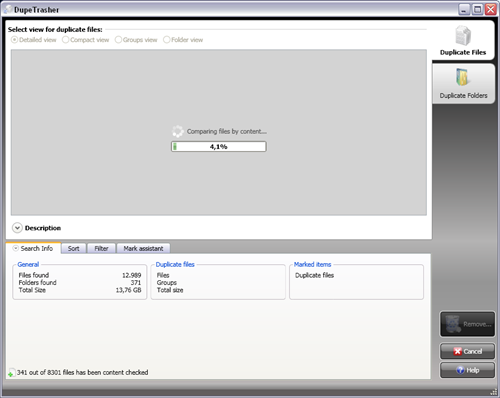Image resolution: width=500 pixels, height=398 pixels.
Task: Click the 4,1% progress bar
Action: click(219, 147)
